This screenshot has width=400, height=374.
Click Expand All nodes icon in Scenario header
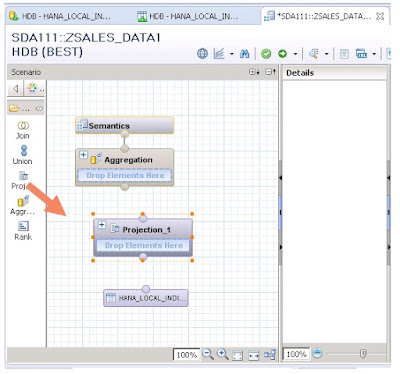click(254, 72)
